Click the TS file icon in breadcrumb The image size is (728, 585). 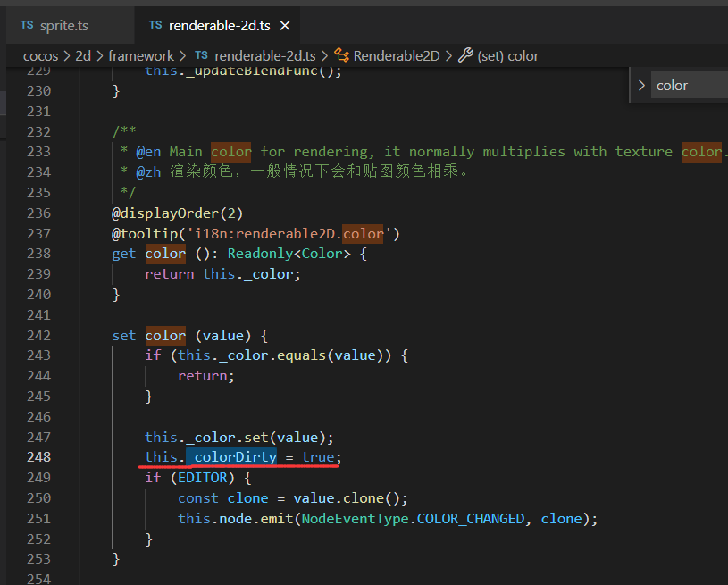pyautogui.click(x=202, y=55)
